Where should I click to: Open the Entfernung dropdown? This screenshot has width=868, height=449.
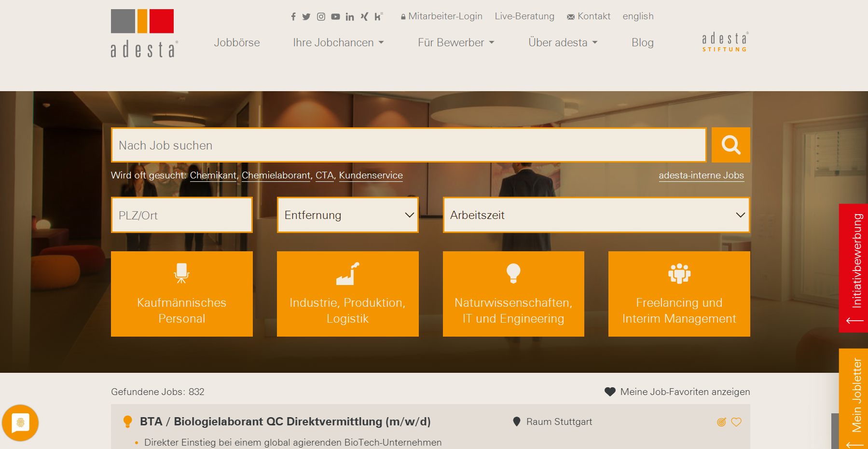347,215
